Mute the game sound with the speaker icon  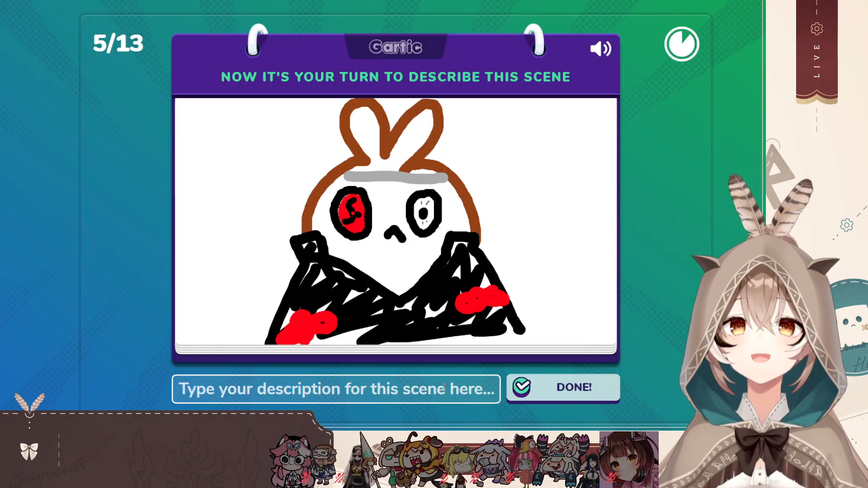pyautogui.click(x=600, y=48)
